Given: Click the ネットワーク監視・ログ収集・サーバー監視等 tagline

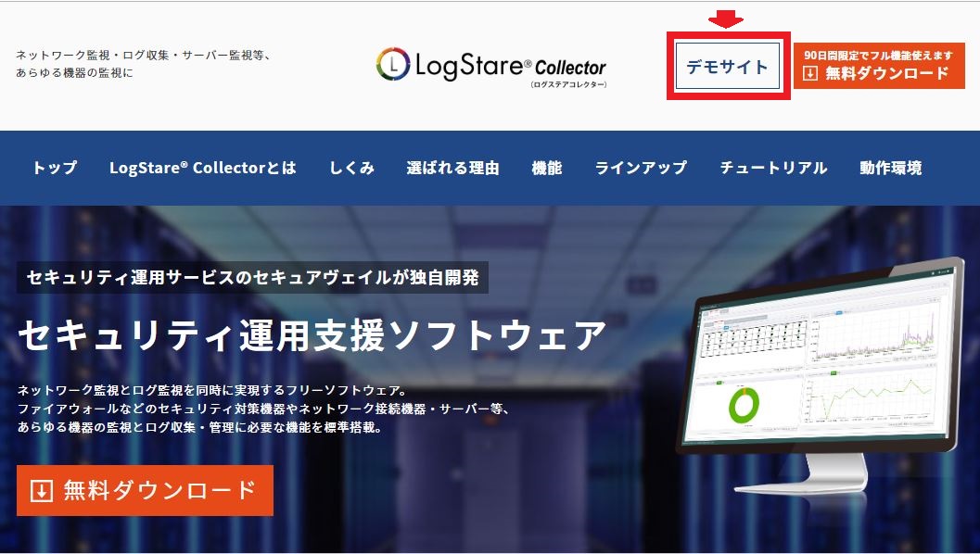Looking at the screenshot, I should click(143, 55).
